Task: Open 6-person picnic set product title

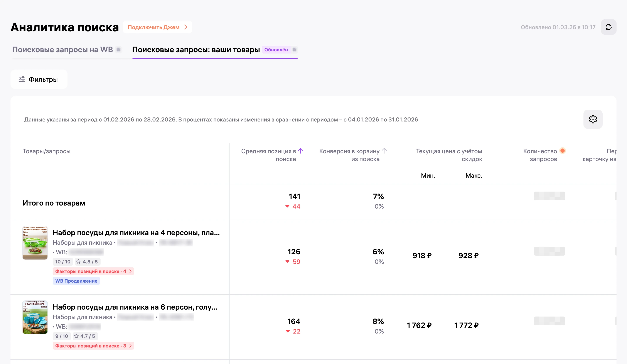Action: pos(135,307)
